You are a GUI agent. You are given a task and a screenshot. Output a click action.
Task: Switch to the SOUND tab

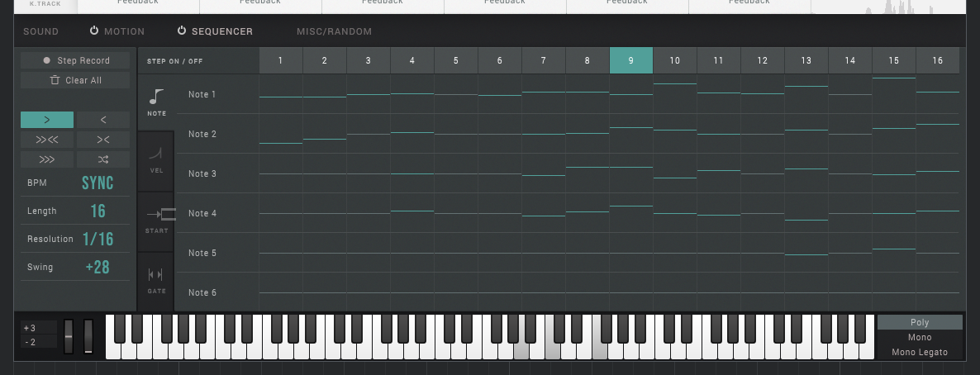(x=40, y=32)
